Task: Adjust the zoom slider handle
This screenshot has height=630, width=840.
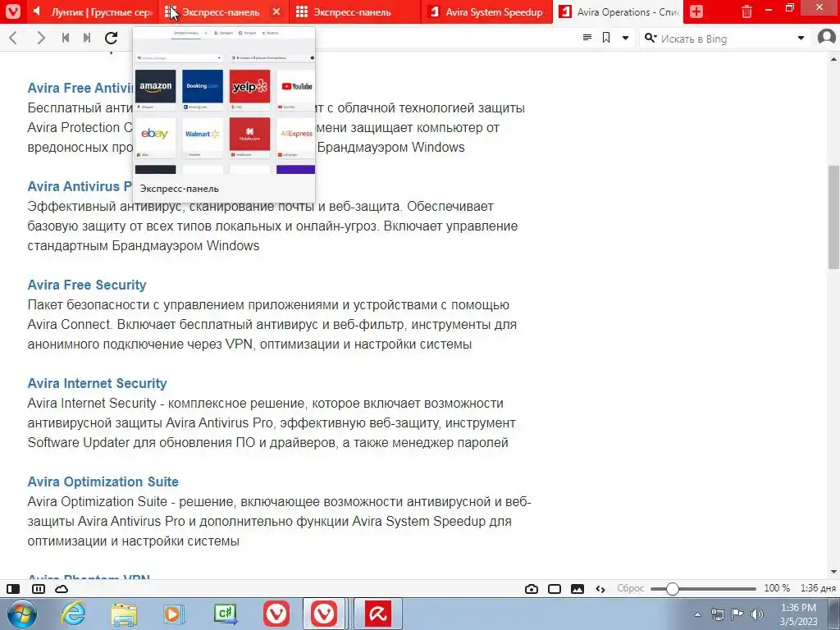Action: point(673,589)
